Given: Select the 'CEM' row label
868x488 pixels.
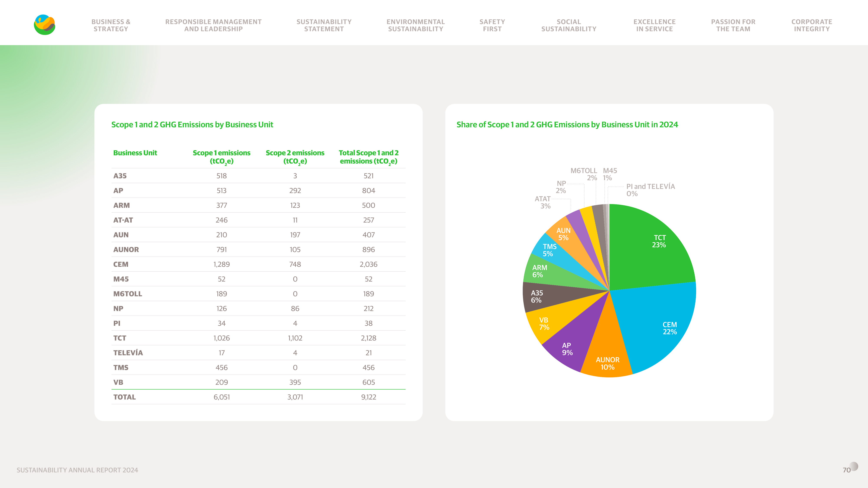Looking at the screenshot, I should 121,264.
